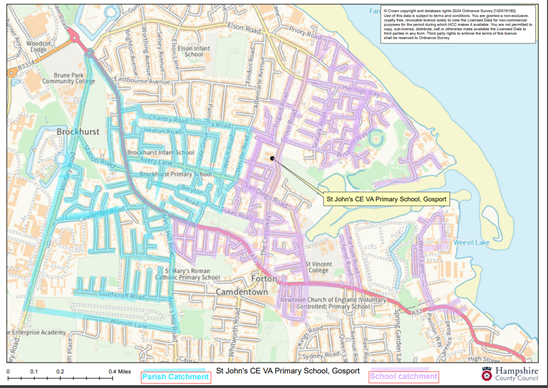Click the B3334 orange roundabout on left
This screenshot has height=388, width=548.
coord(12,73)
